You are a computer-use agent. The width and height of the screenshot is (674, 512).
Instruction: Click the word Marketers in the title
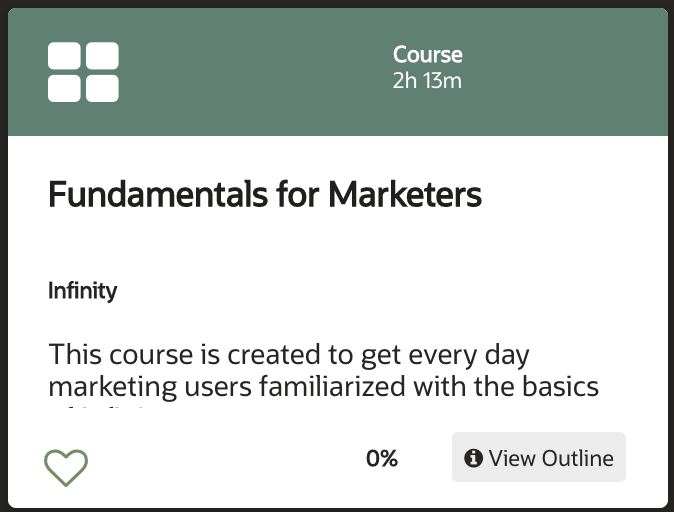point(405,194)
